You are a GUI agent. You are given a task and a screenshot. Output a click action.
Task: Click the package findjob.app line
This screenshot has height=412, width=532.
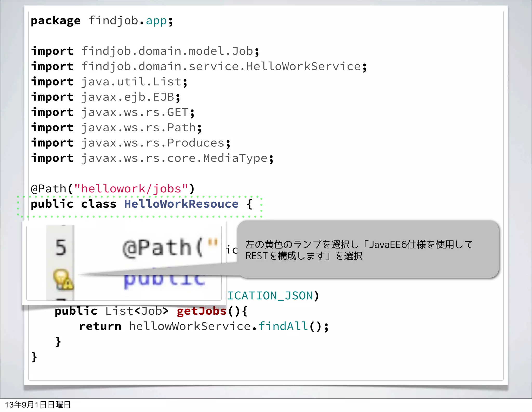(x=102, y=21)
